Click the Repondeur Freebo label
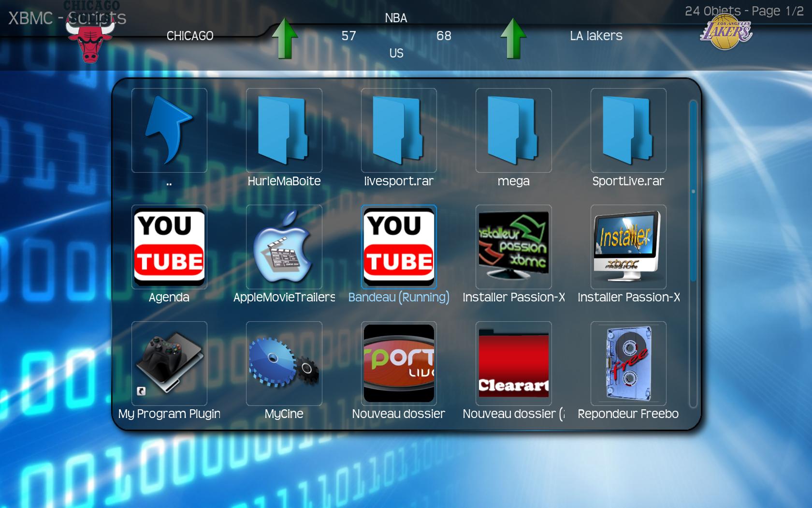The height and width of the screenshot is (508, 812). pyautogui.click(x=628, y=414)
